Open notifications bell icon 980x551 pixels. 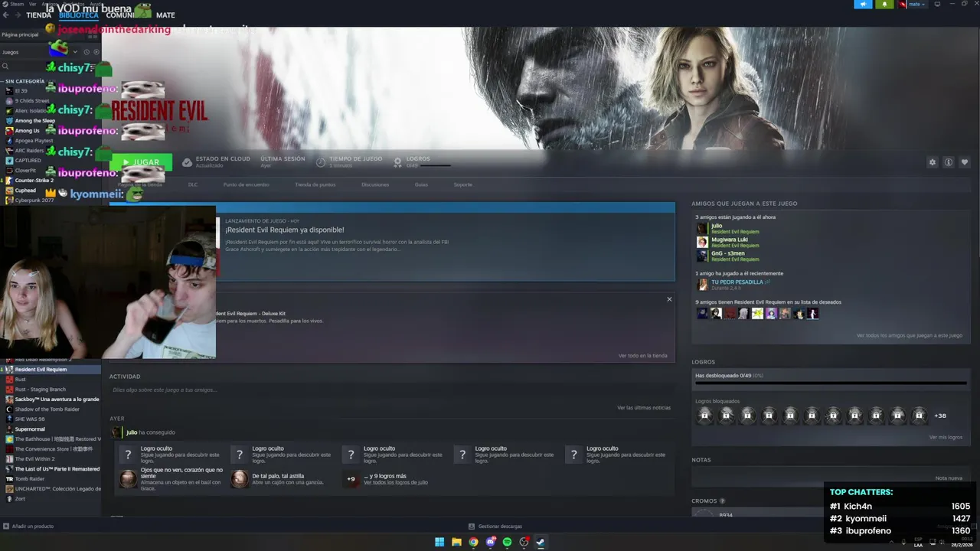(x=885, y=5)
